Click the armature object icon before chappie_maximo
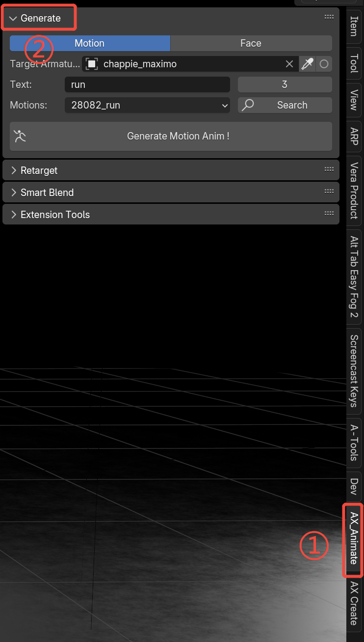 91,64
